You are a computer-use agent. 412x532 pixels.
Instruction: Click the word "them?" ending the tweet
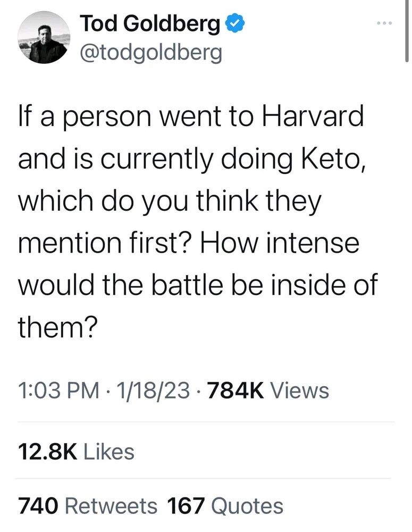point(57,326)
